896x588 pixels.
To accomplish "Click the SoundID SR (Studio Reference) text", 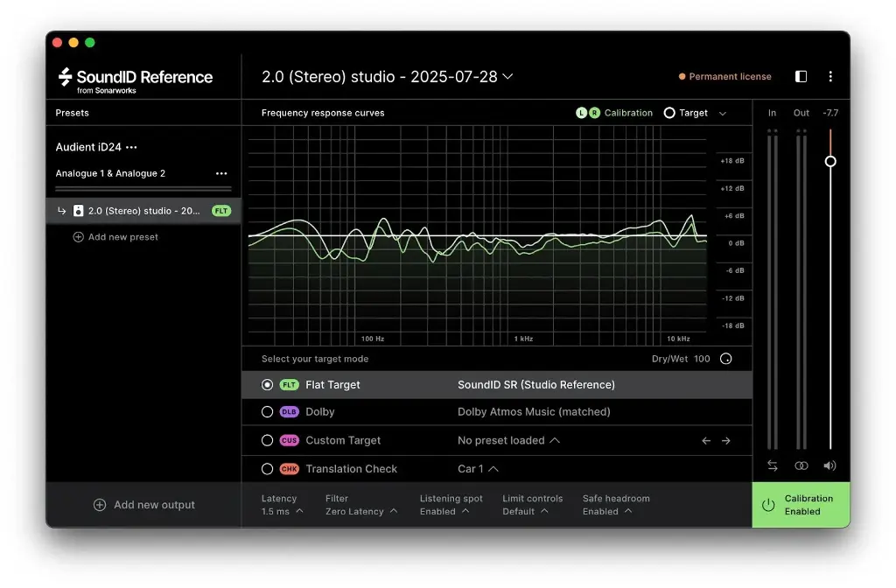I will [x=536, y=385].
